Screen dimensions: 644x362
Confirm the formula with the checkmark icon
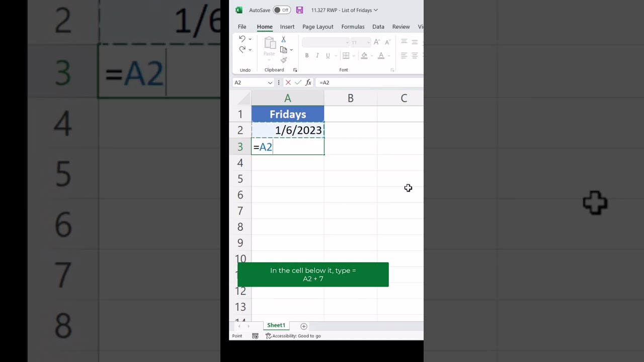tap(298, 82)
